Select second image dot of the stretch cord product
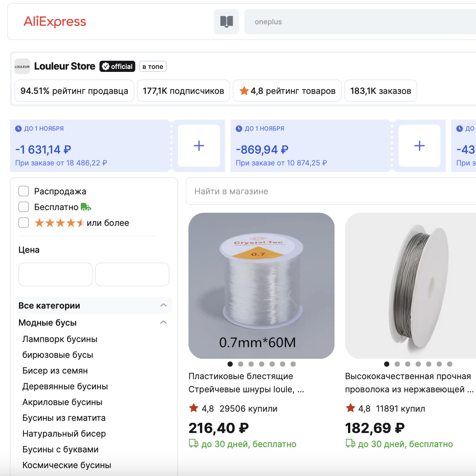476x476 pixels. tap(241, 364)
